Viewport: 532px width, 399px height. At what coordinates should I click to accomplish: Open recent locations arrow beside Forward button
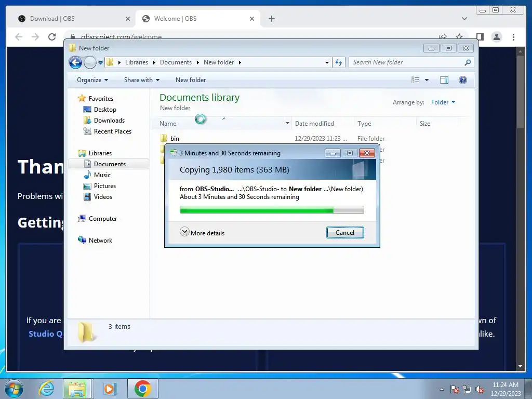pos(100,63)
